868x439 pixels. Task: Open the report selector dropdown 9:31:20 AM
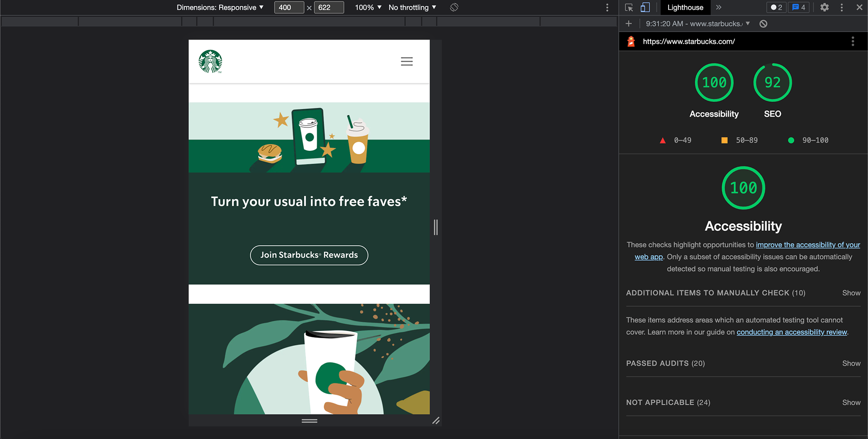[x=698, y=23]
